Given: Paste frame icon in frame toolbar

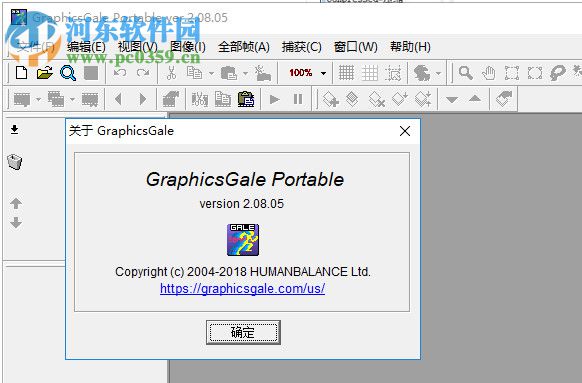Looking at the screenshot, I should pos(246,99).
